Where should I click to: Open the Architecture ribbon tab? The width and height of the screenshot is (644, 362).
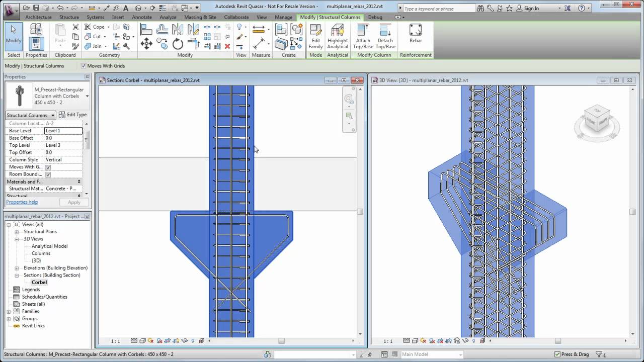coord(38,17)
